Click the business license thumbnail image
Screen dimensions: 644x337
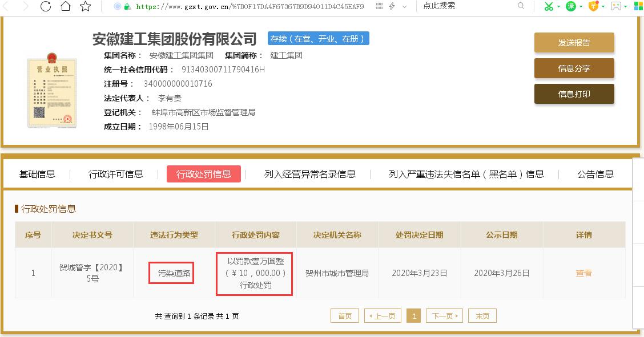click(x=51, y=92)
